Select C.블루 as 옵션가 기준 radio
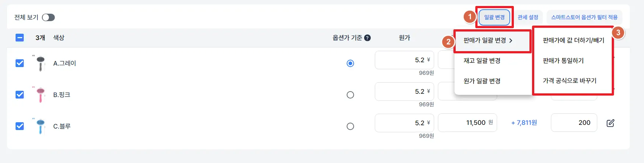The height and width of the screenshot is (163, 644). click(350, 126)
